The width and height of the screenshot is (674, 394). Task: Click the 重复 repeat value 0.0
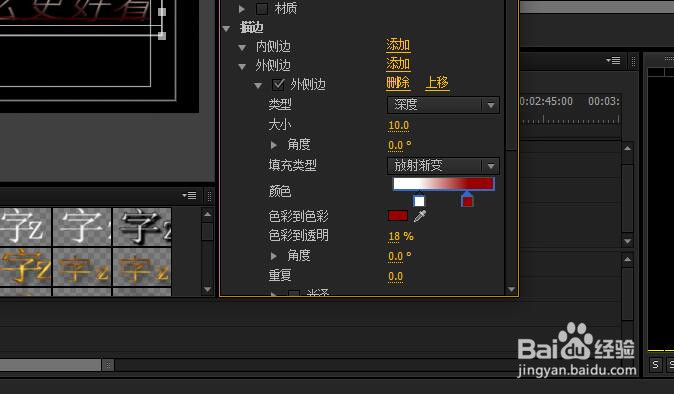coord(395,276)
